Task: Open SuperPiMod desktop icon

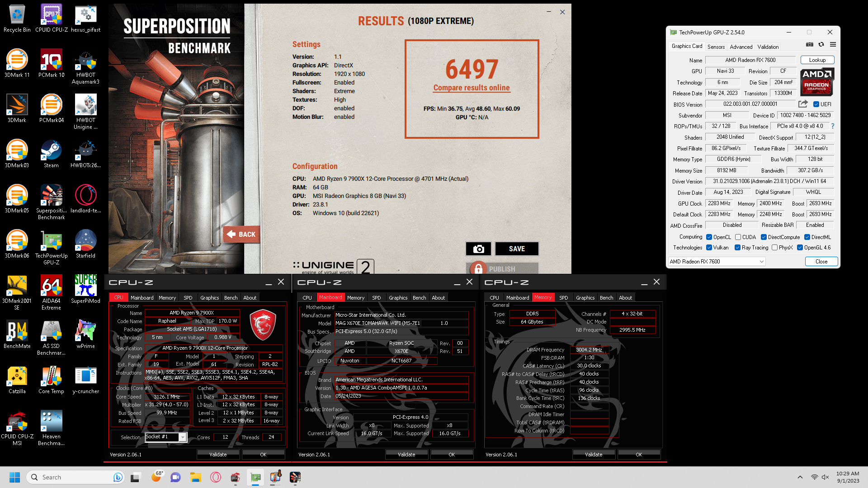Action: (x=85, y=290)
